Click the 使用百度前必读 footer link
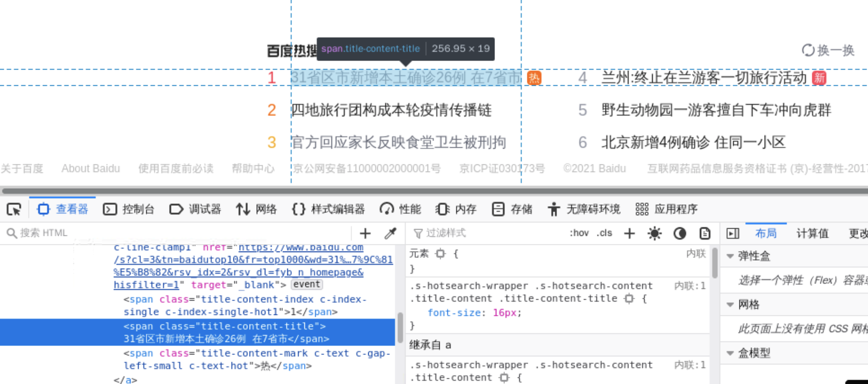Screen dimensions: 868x384 [176, 169]
